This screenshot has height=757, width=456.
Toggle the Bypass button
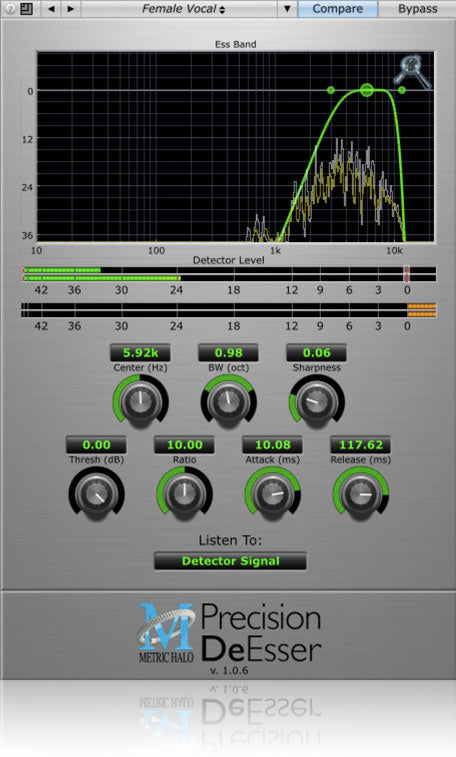417,9
